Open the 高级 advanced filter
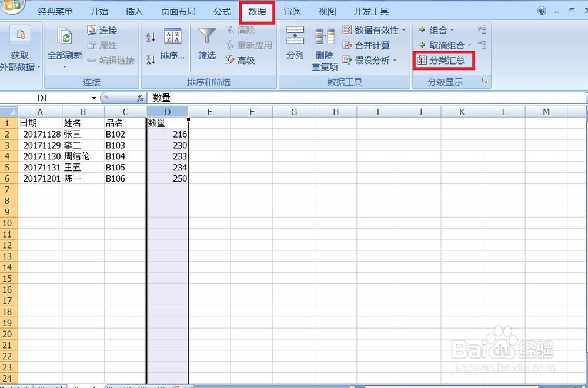This screenshot has width=588, height=388. pos(240,61)
